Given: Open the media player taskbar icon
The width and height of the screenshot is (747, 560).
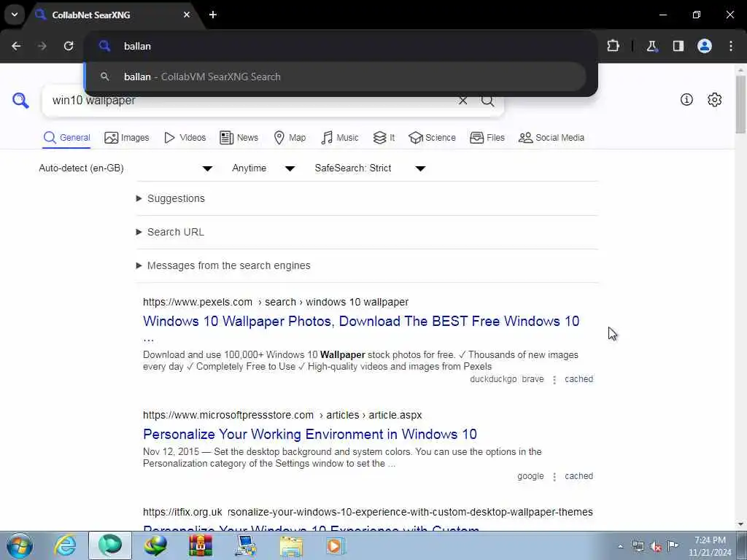Looking at the screenshot, I should [x=336, y=545].
